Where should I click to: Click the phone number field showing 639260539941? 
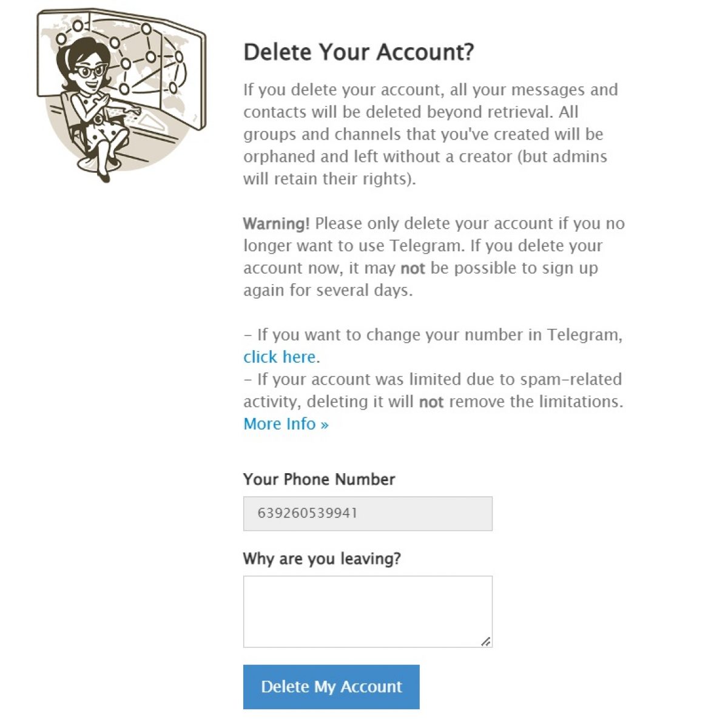click(367, 513)
